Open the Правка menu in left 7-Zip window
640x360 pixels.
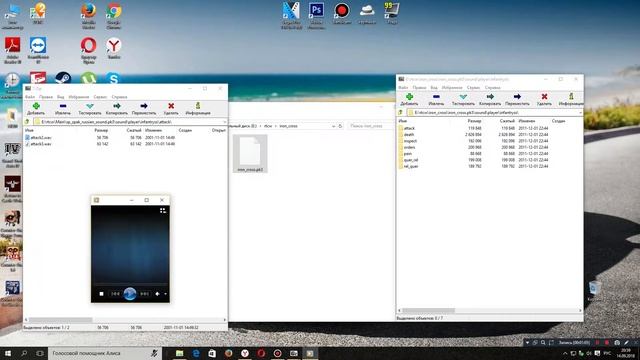pyautogui.click(x=46, y=97)
